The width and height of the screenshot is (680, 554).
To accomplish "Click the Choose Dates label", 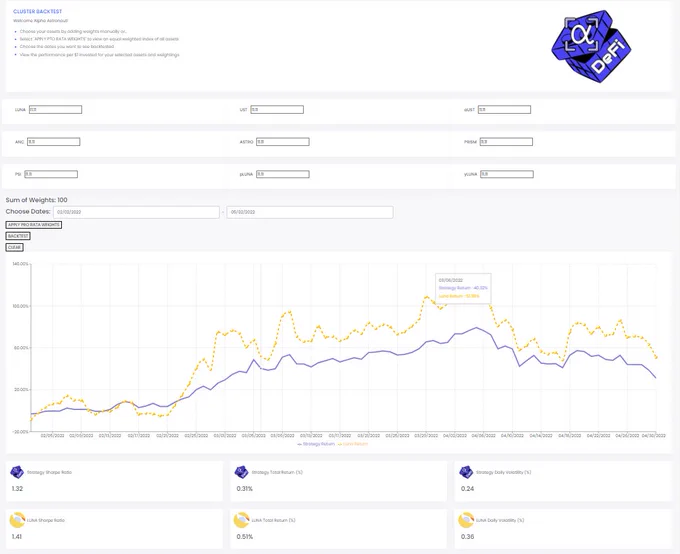I will click(28, 212).
